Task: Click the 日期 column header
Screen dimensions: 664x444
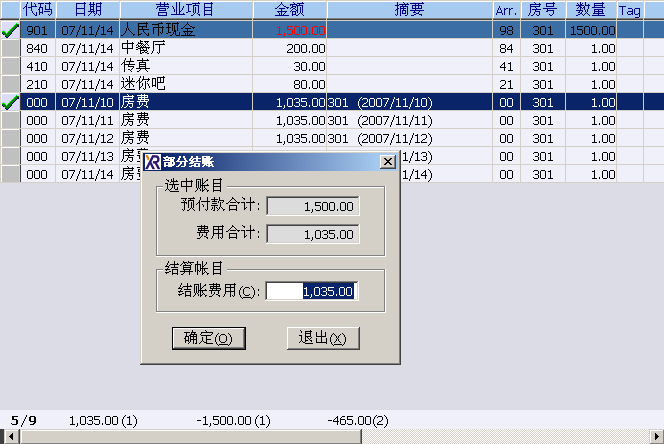Action: coord(87,10)
